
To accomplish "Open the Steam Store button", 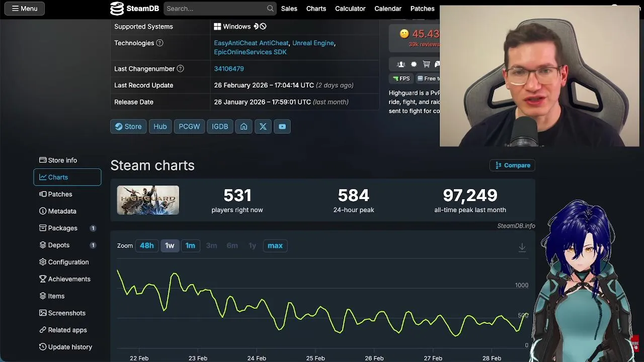I will coord(128,127).
